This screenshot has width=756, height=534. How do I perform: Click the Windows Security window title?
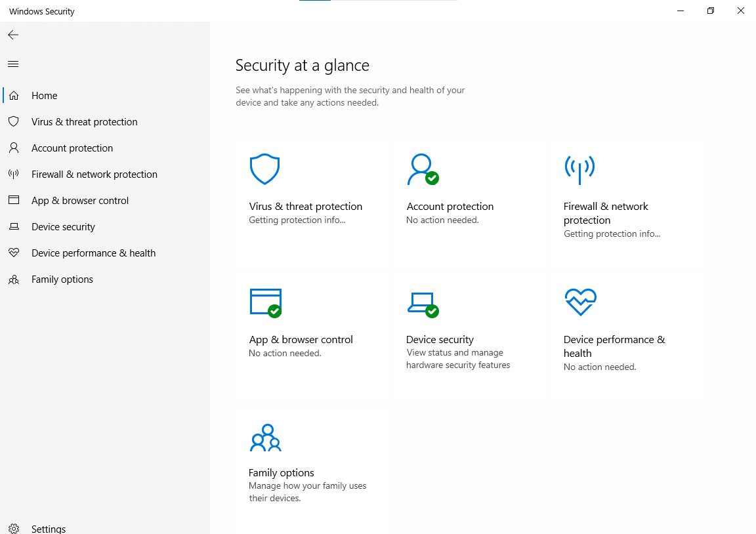click(42, 12)
